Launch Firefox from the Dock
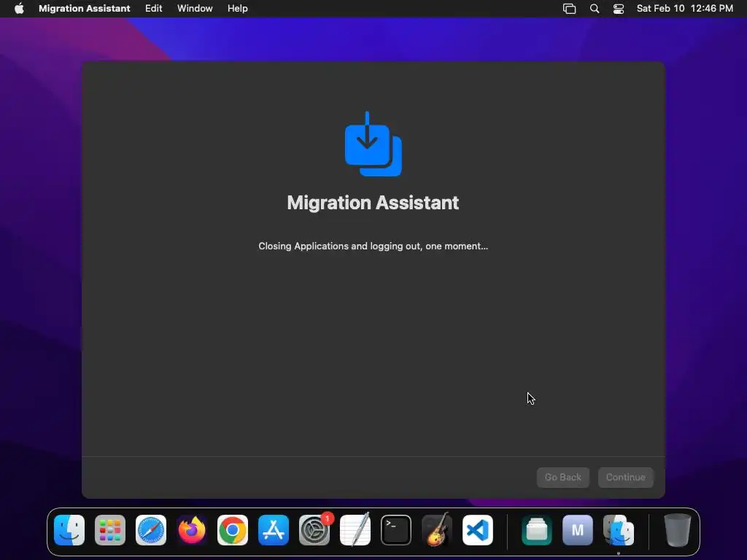Screen dimensions: 747x560 click(x=192, y=530)
